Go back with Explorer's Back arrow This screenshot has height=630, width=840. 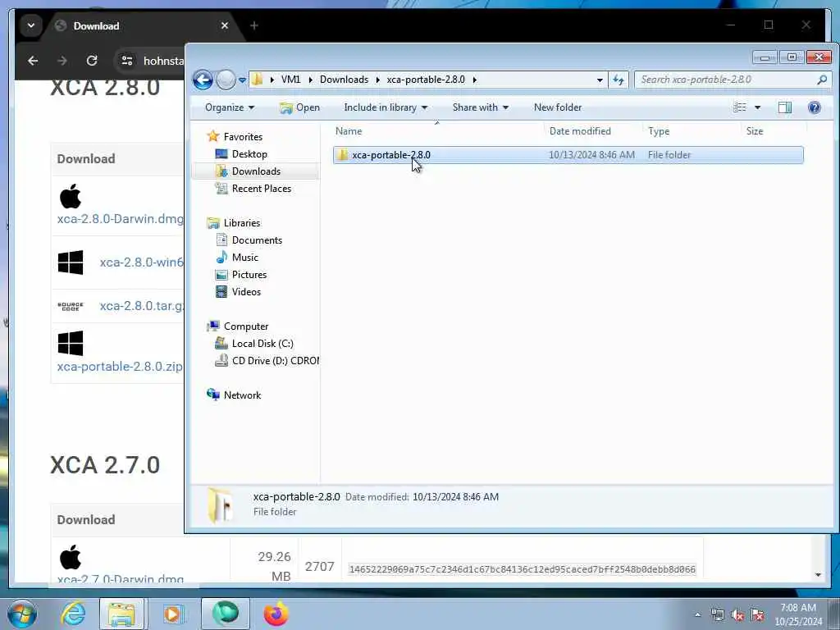click(203, 80)
